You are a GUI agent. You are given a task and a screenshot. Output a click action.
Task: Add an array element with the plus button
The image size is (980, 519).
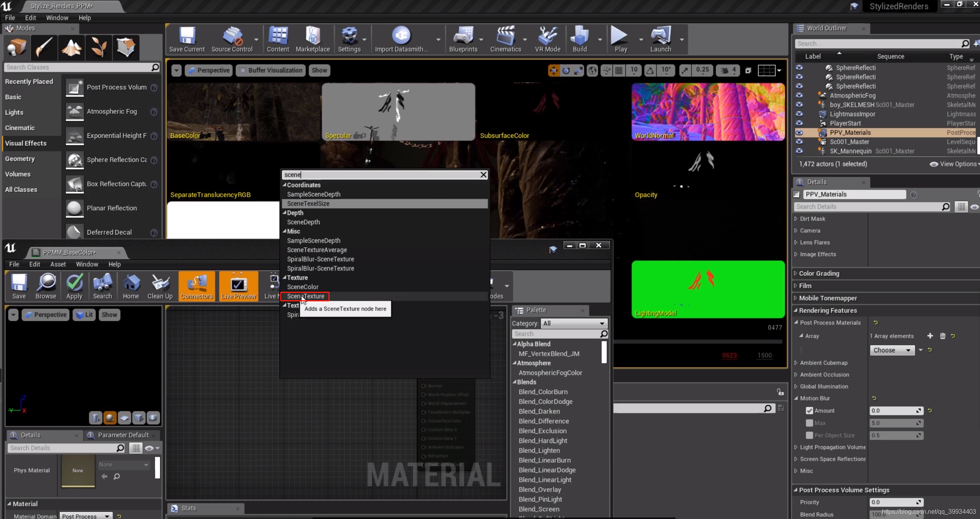tap(930, 336)
